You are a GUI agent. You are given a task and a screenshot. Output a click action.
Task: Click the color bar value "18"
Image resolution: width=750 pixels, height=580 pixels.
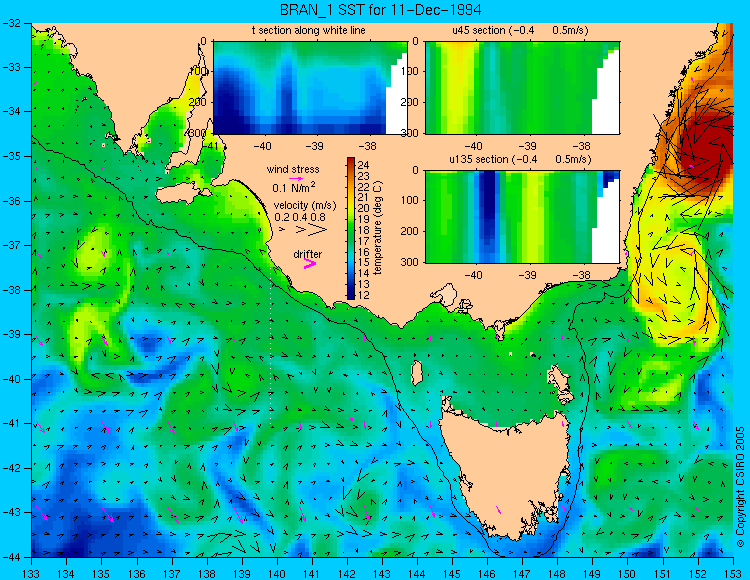(x=364, y=230)
